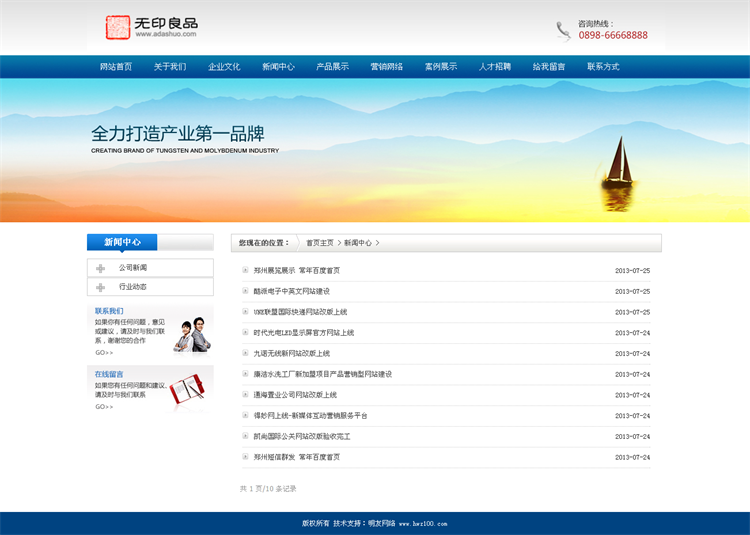
Task: Open 产品展示 in the navigation bar
Action: 332,66
